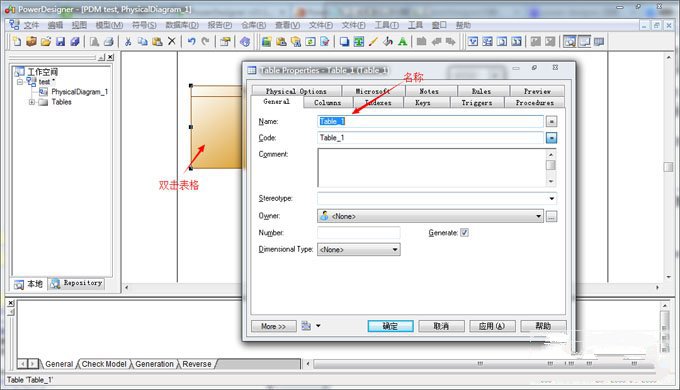Screen dimensions: 680x390
Task: Expand the Tables tree node
Action: click(x=32, y=102)
